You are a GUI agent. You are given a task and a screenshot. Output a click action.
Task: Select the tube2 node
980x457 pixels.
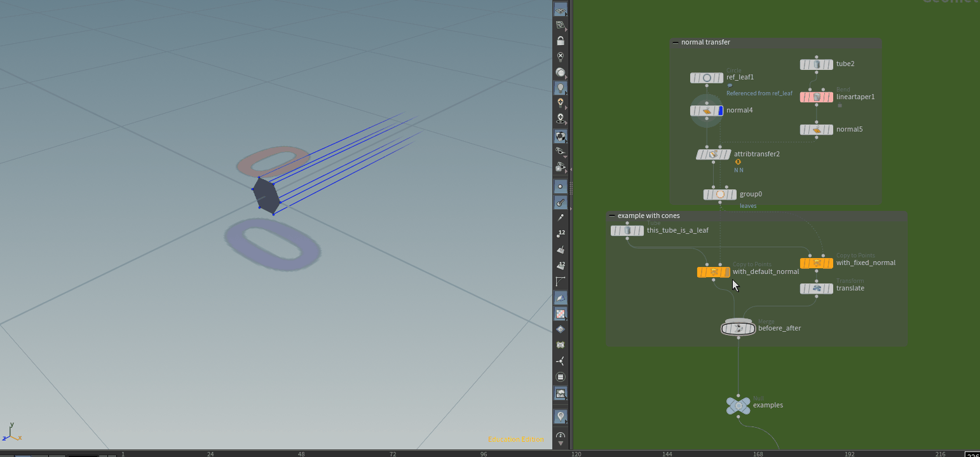pyautogui.click(x=817, y=64)
